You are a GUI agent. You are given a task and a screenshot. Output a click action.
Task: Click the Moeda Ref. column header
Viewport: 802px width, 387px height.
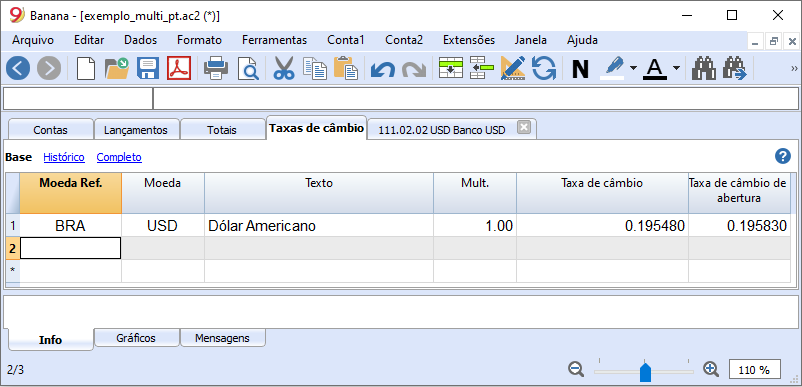(71, 193)
